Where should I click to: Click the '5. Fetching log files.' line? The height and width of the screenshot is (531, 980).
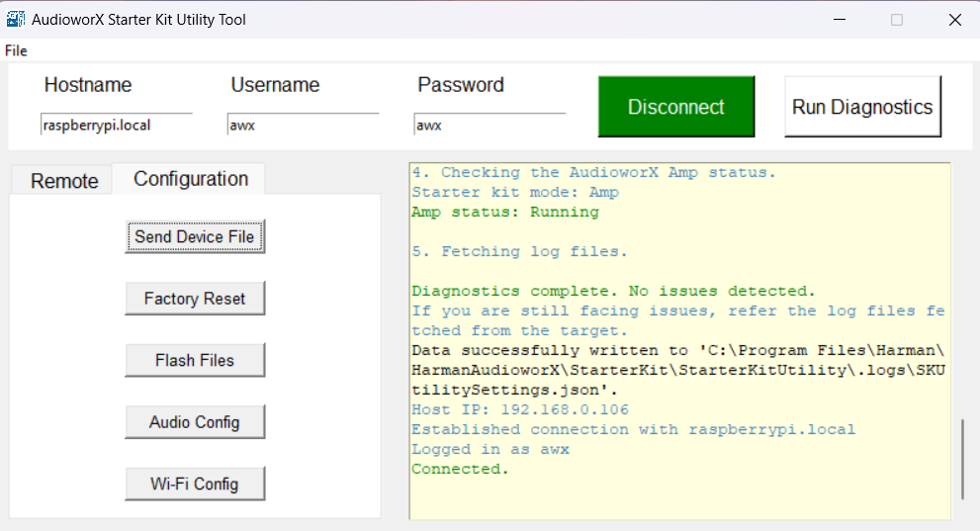(519, 252)
